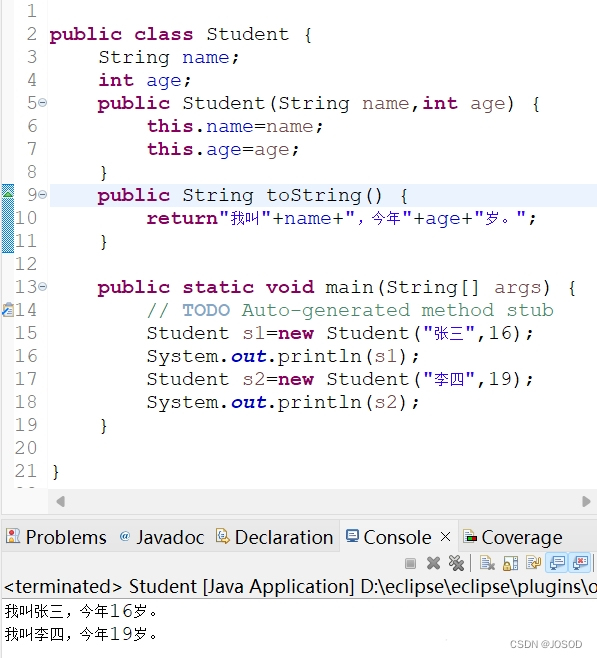Click line number 12 in the gutter

(26, 264)
